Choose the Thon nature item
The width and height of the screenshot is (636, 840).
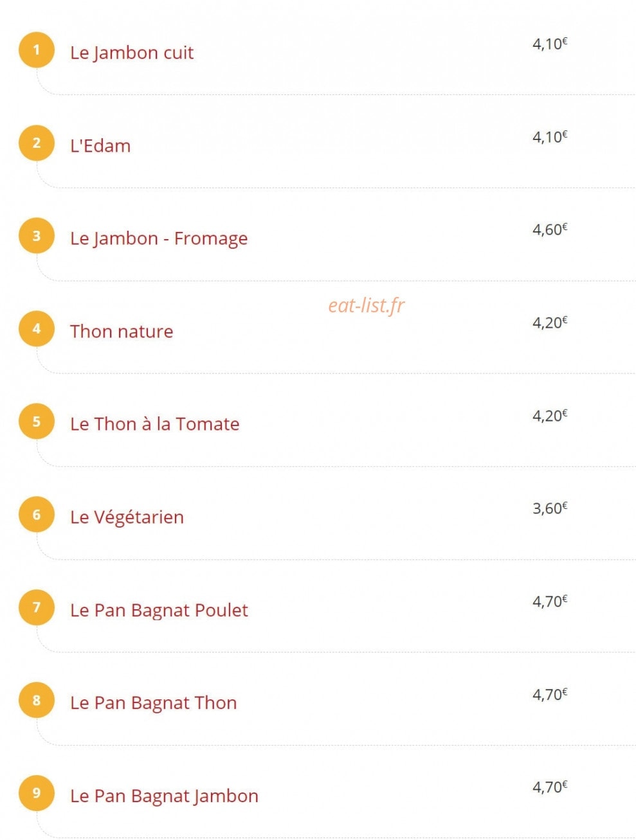tap(122, 332)
